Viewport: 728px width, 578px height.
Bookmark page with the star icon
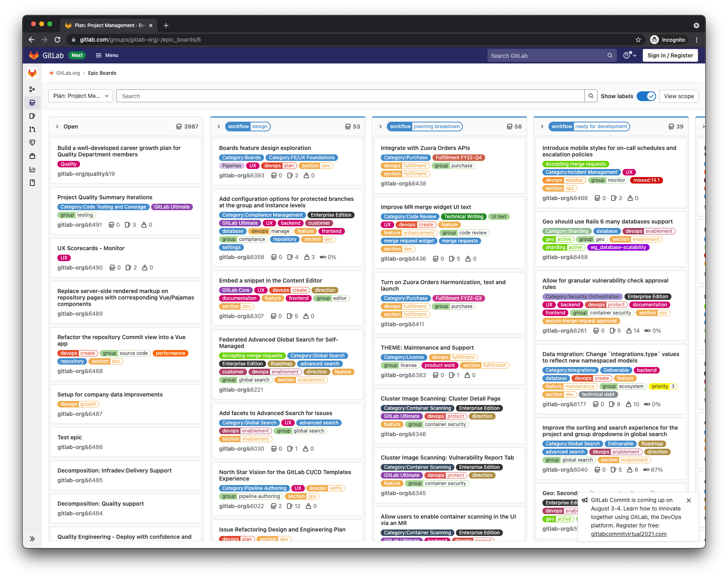(x=638, y=40)
